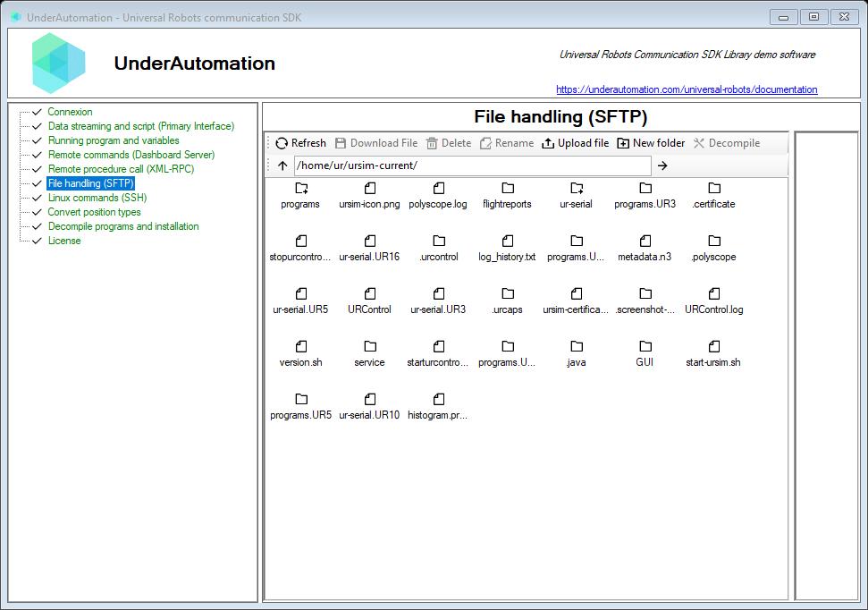Select the ursim-certifica... file
This screenshot has height=610, width=868.
(x=577, y=301)
